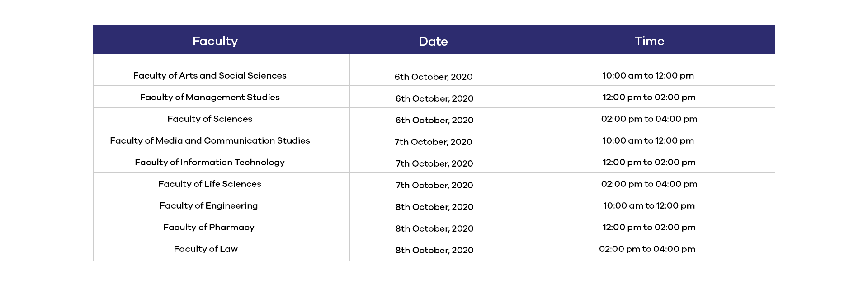868x284 pixels.
Task: Click the Date column header
Action: [434, 42]
